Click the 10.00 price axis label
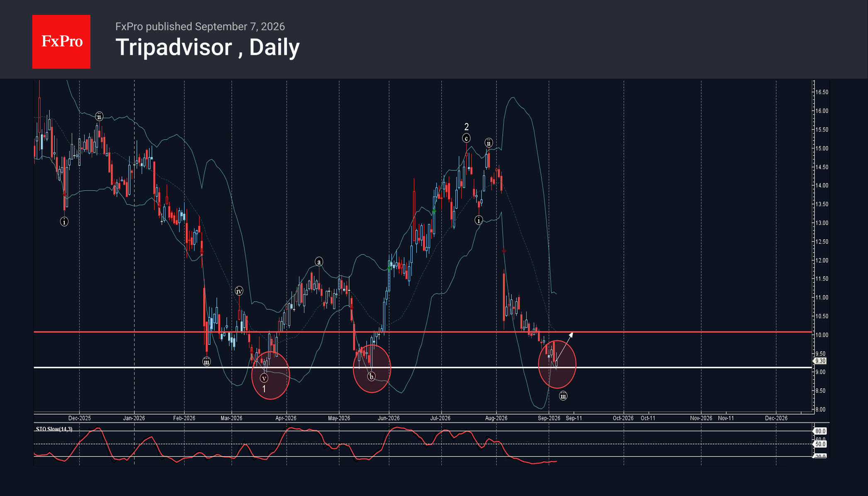The height and width of the screenshot is (496, 868). pos(822,335)
